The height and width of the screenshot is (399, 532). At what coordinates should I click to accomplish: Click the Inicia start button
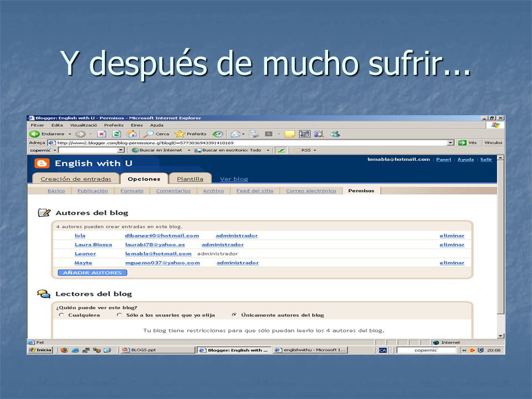(x=40, y=350)
